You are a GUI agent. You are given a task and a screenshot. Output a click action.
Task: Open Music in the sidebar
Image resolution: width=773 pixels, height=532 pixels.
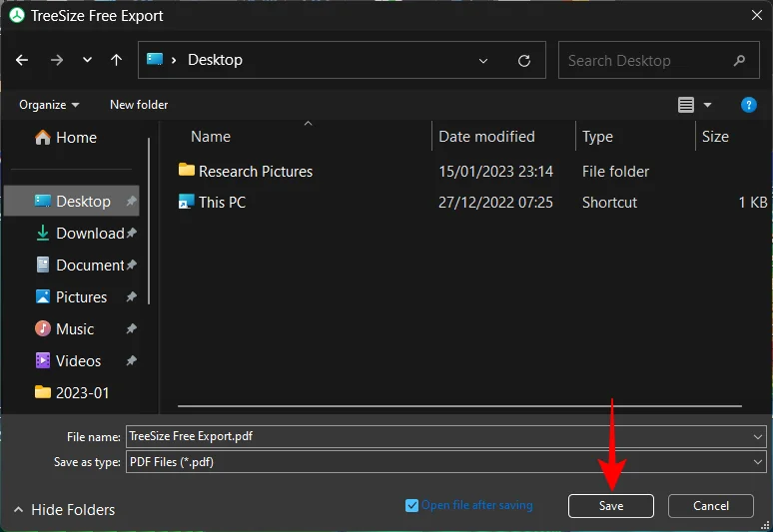[x=75, y=328]
